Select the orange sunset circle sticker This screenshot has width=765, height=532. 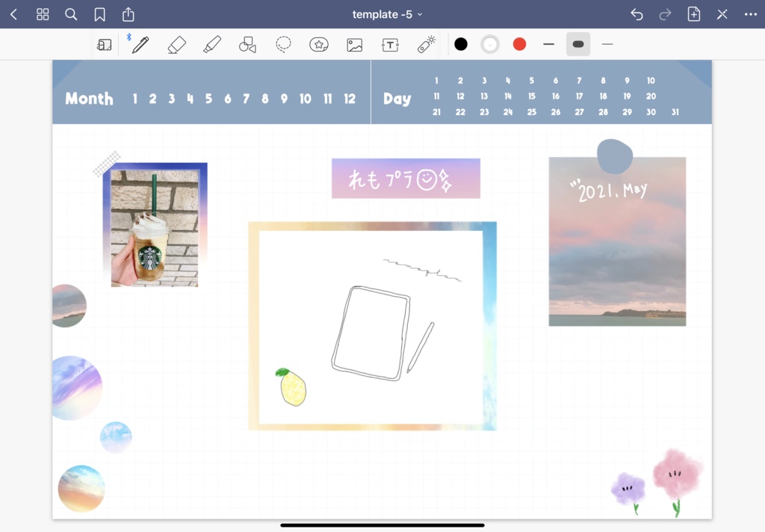point(81,489)
